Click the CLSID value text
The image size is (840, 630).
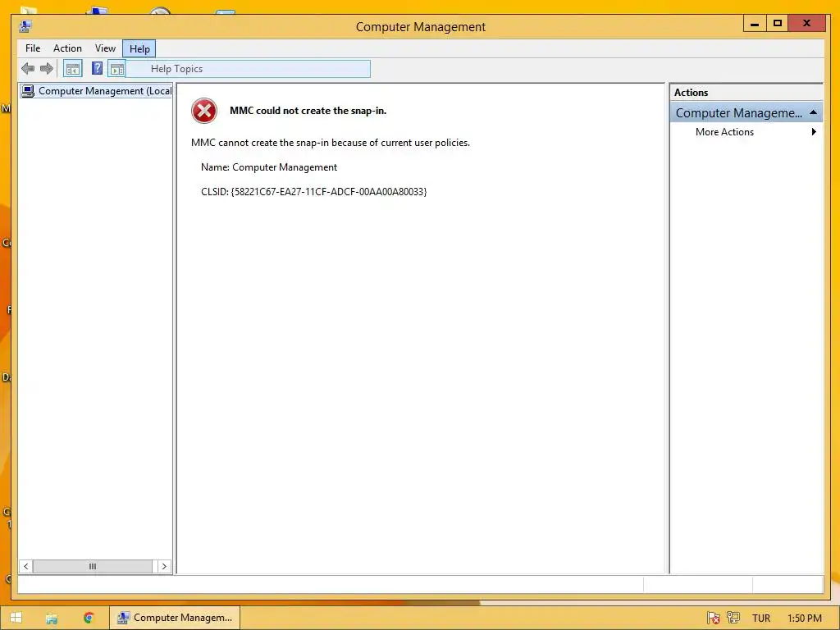point(329,192)
